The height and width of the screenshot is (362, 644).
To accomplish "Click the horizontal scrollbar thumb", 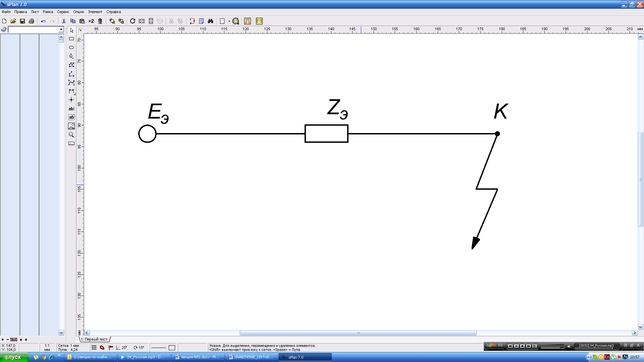I will click(358, 333).
